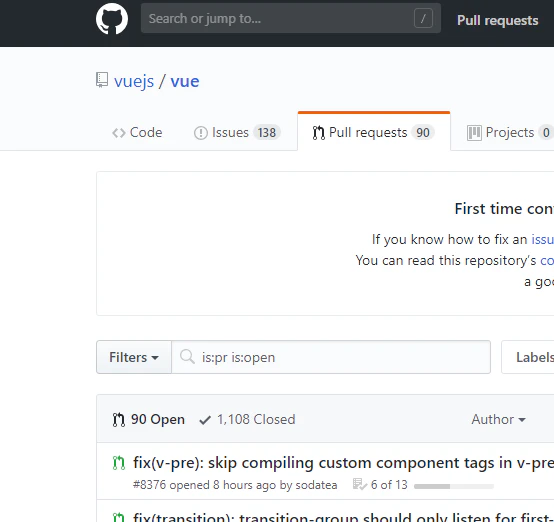Click the '6 of 13' task checklist icon
Viewport: 554px width, 522px height.
point(360,484)
